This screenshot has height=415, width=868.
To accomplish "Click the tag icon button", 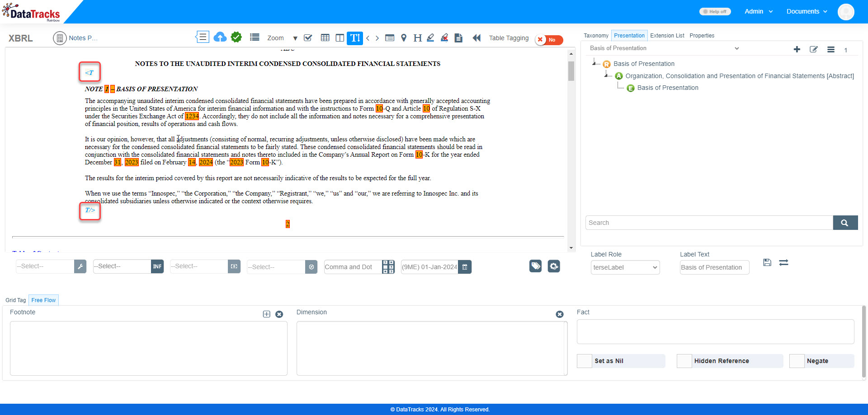I will [536, 266].
